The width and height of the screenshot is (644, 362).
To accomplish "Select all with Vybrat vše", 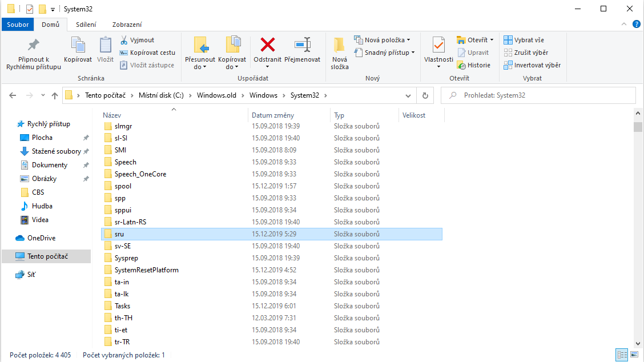I will 524,40.
